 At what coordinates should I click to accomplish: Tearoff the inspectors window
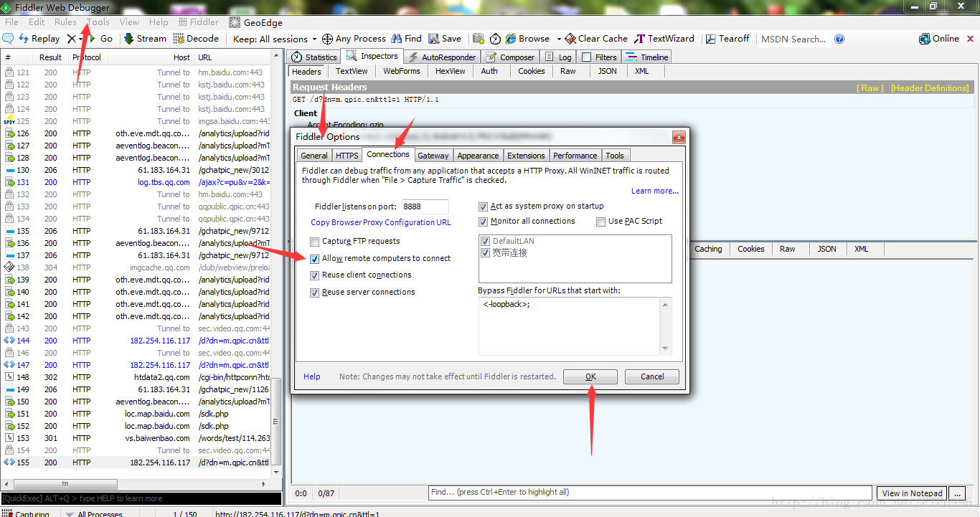[727, 39]
